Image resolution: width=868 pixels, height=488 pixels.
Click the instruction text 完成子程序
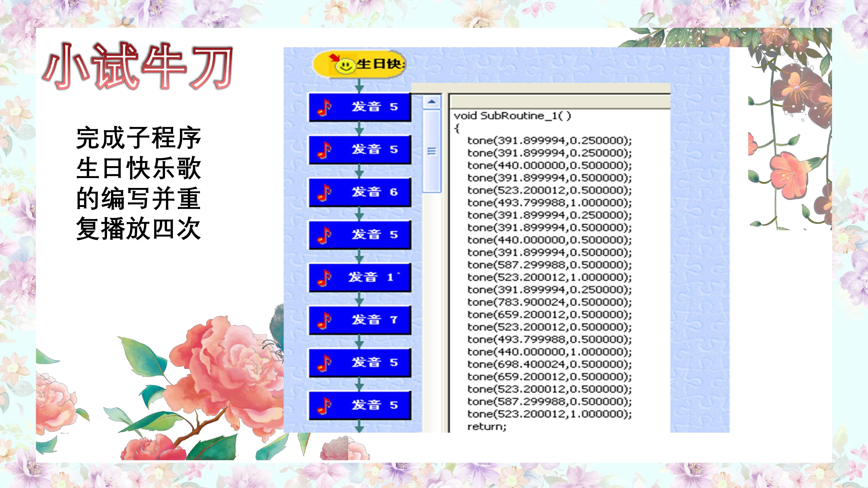click(x=139, y=138)
